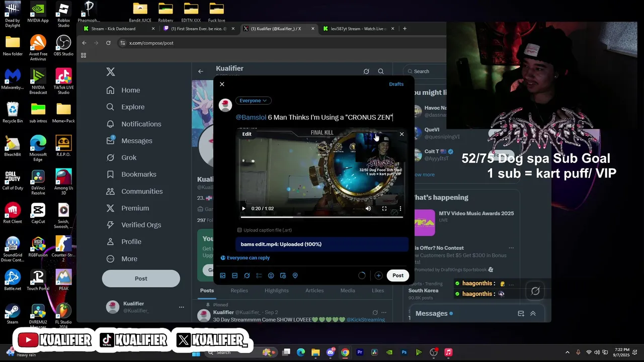Reload the x.com page

pyautogui.click(x=108, y=43)
